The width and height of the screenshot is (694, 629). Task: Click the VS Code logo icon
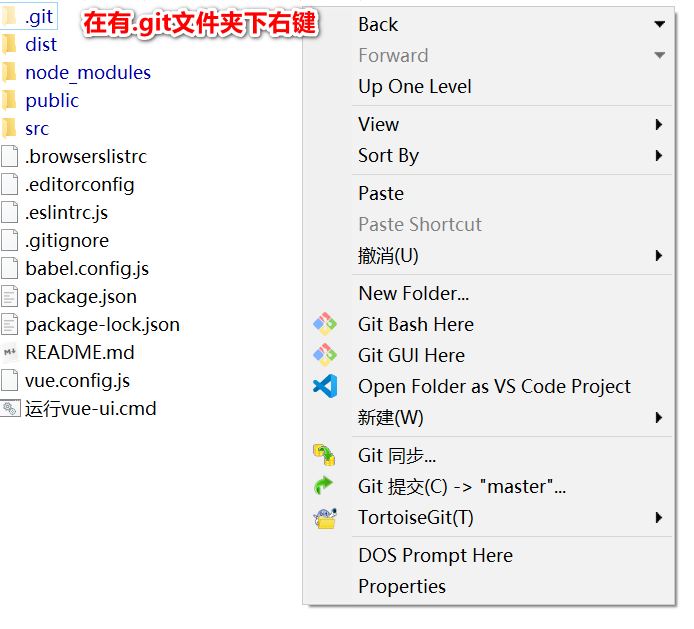point(325,386)
